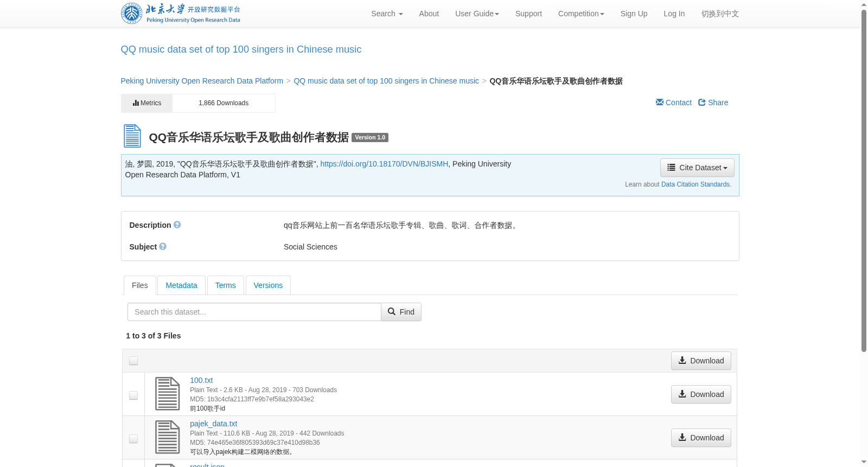Screen dimensions: 868x467
Task: Check the 100.txt file checkbox
Action: pos(133,395)
